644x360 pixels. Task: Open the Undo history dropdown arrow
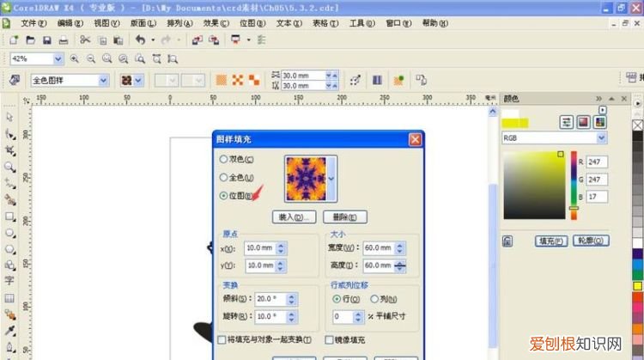click(153, 40)
